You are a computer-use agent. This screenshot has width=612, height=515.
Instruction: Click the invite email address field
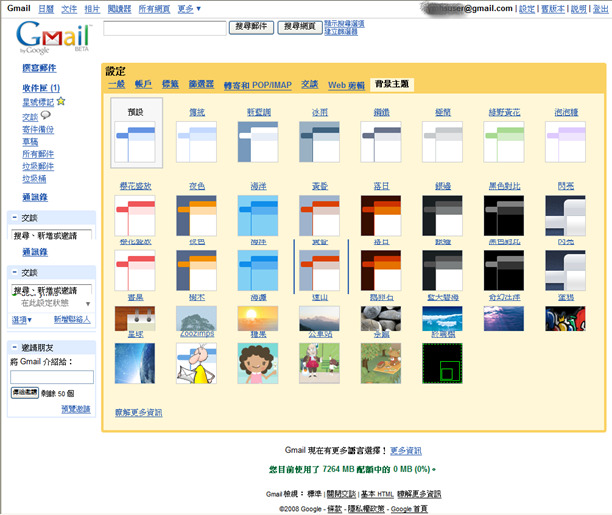pos(52,377)
